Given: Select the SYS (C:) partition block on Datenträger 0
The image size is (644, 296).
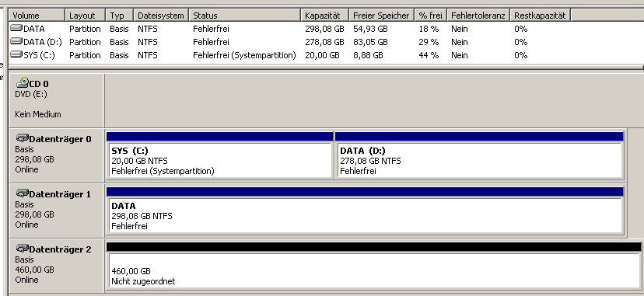Looking at the screenshot, I should pos(220,155).
